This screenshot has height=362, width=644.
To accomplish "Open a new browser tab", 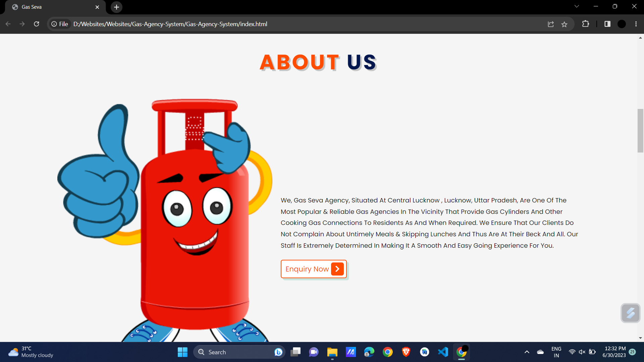I will coord(116,7).
